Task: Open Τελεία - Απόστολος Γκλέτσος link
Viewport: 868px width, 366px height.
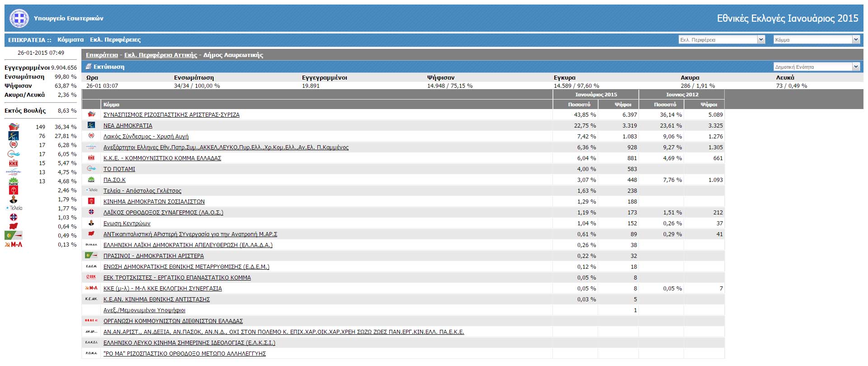Action: (142, 191)
